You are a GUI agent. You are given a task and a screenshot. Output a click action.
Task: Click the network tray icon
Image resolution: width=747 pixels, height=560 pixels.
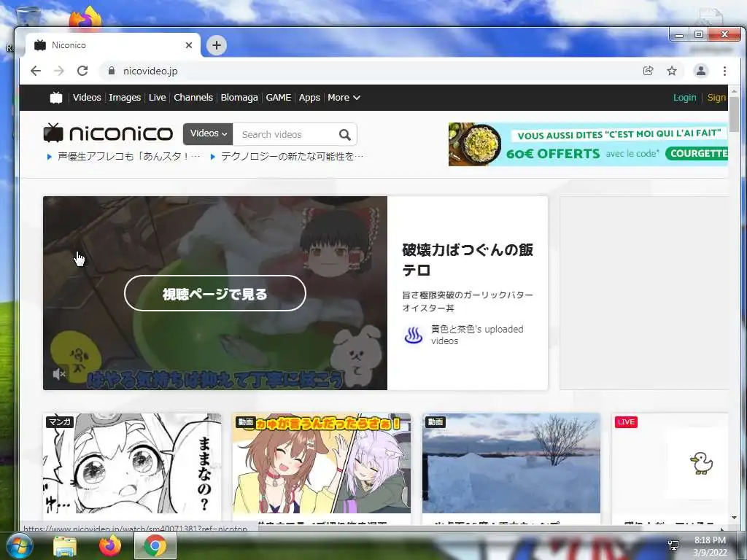pos(673,545)
